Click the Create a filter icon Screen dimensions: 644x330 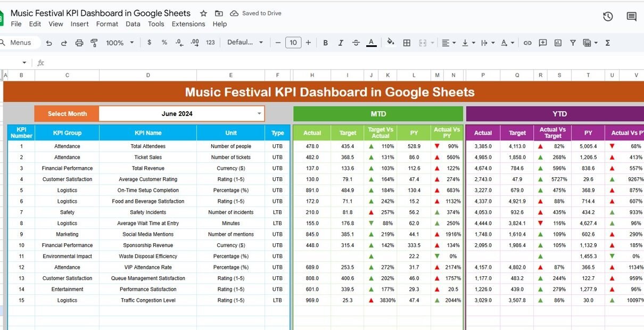coord(573,43)
